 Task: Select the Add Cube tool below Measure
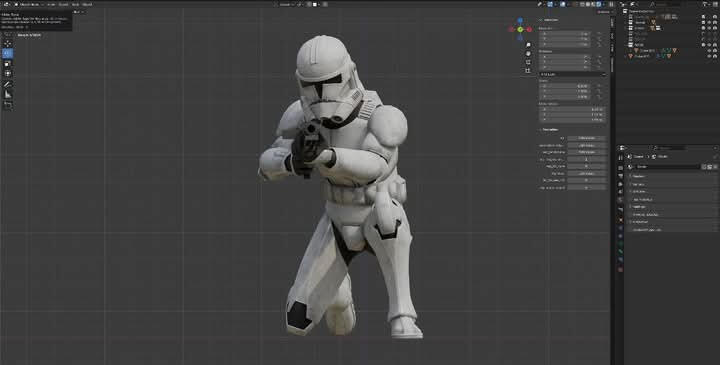click(7, 105)
